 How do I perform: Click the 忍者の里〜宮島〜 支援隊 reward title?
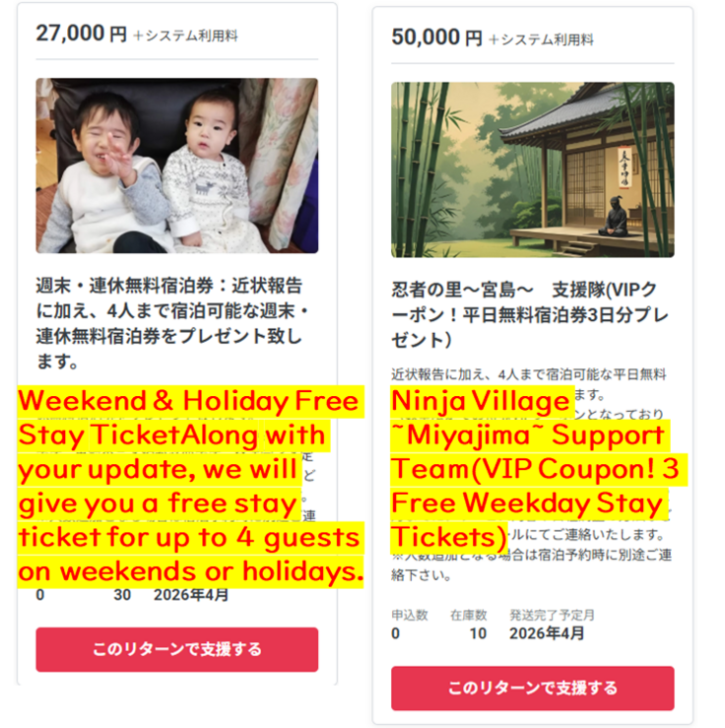(x=530, y=315)
